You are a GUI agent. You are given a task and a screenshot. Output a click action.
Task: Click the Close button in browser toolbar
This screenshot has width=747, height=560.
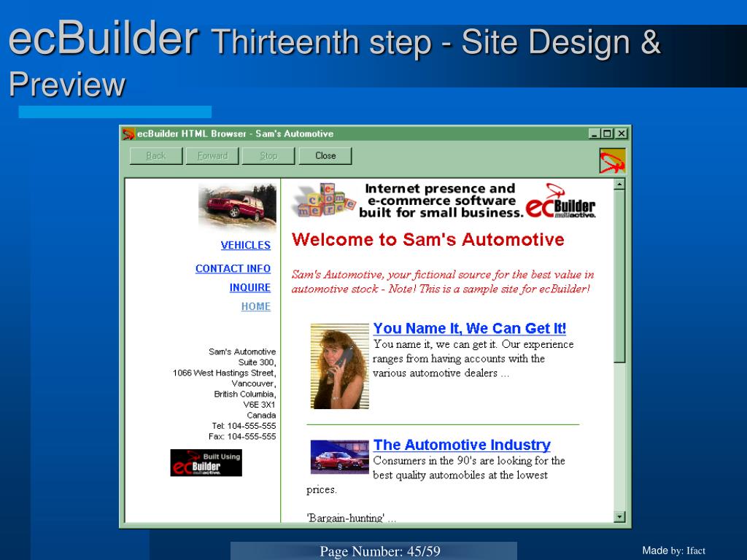tap(325, 156)
